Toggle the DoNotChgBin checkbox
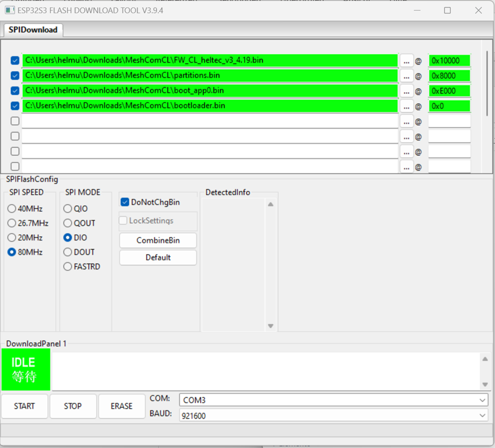Screen dimensions: 495x448 tap(150, 202)
